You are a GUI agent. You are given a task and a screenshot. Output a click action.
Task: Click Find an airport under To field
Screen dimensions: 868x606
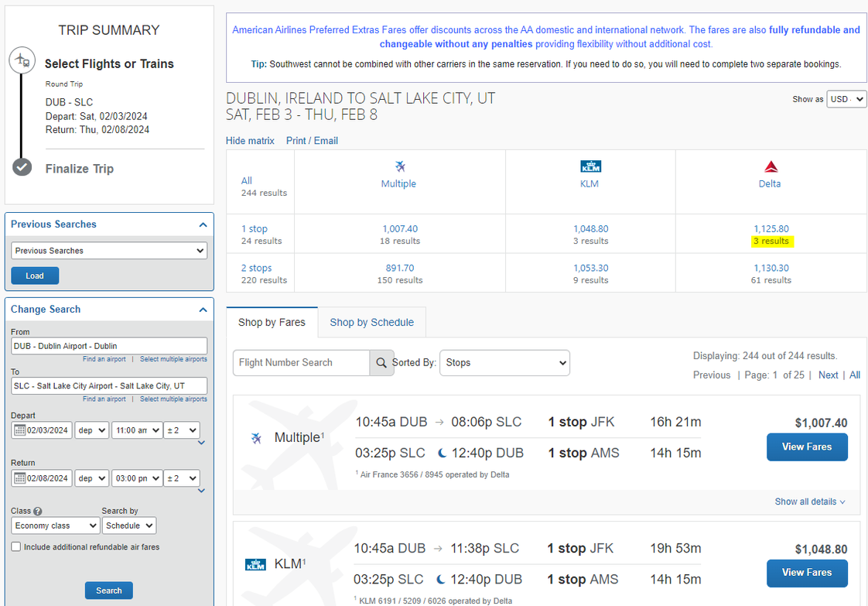pyautogui.click(x=104, y=399)
